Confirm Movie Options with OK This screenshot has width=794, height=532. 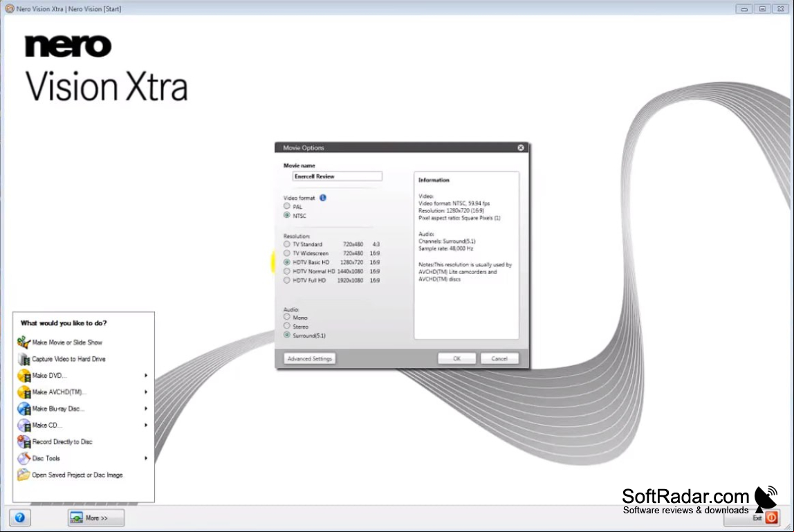(x=456, y=359)
